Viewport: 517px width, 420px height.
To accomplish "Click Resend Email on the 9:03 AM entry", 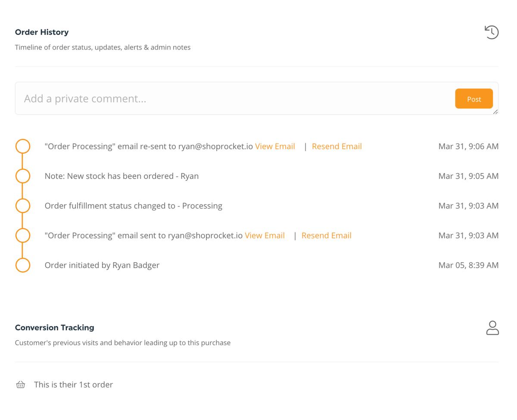I will (x=327, y=236).
